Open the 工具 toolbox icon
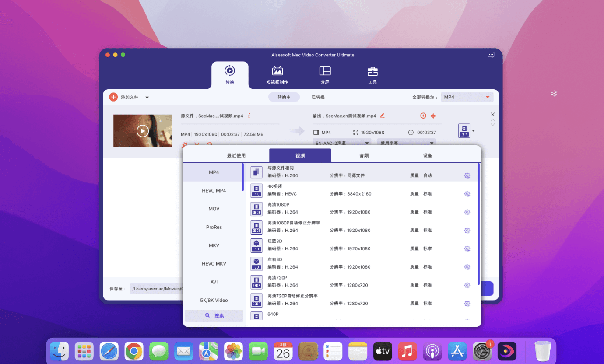This screenshot has width=604, height=364. [372, 71]
